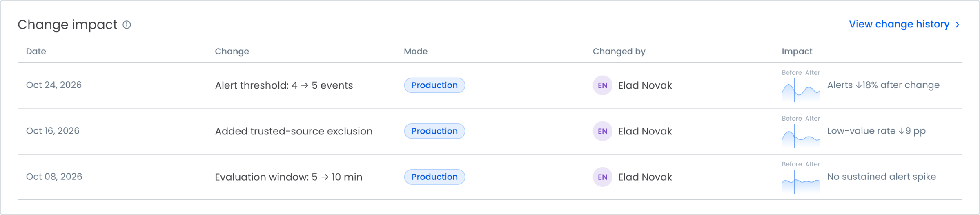
Task: Sort by the Impact column header
Action: click(x=797, y=52)
